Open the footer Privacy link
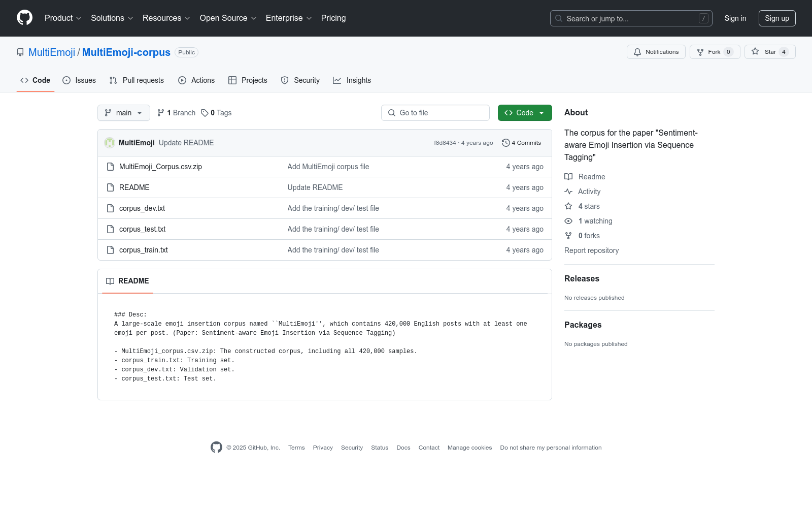This screenshot has height=508, width=812. (x=323, y=448)
